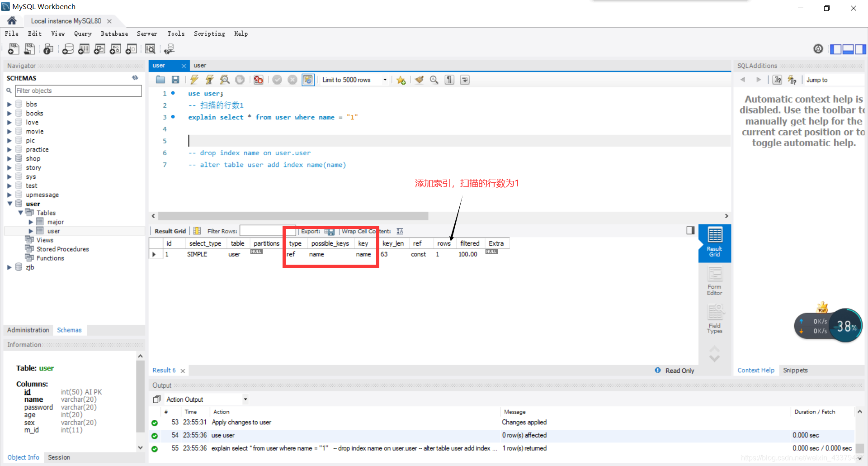Open find panel magnifier icon
Viewport: 868px width, 466px height.
434,80
